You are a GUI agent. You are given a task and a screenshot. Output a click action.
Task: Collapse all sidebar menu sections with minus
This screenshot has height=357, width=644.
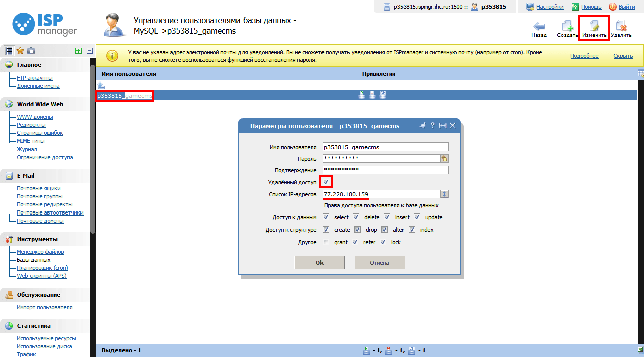[x=90, y=51]
